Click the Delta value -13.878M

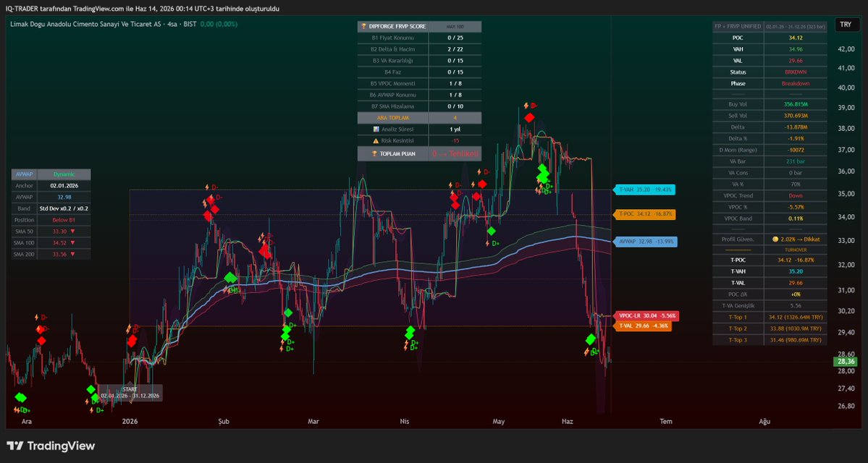tap(795, 127)
